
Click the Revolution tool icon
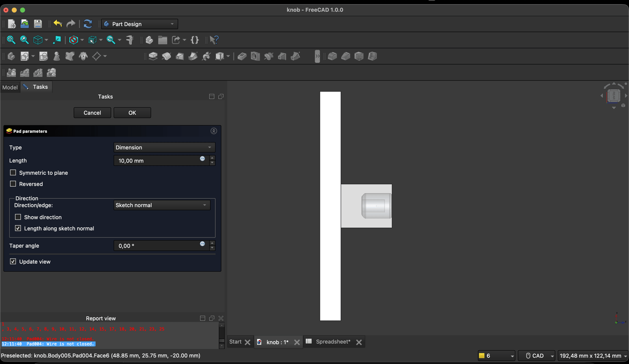(166, 57)
